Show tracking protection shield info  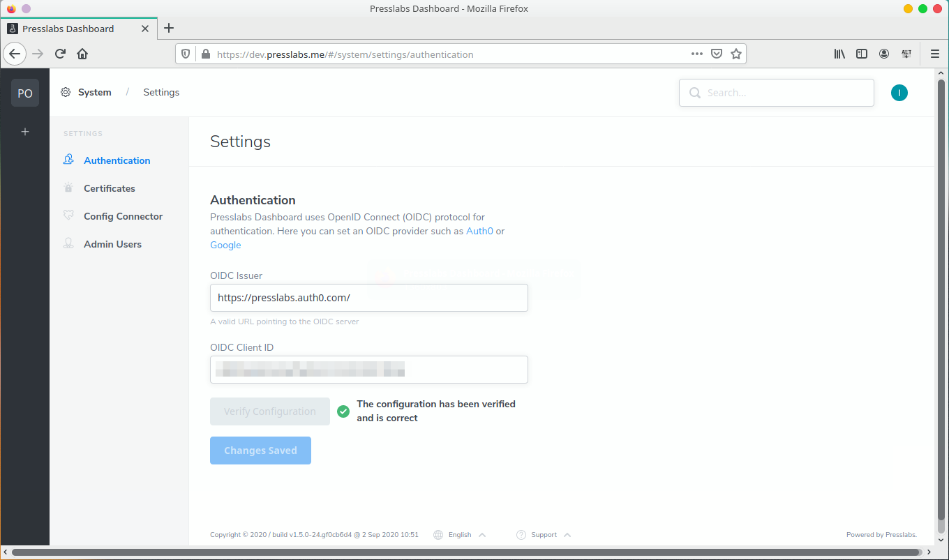click(x=186, y=54)
